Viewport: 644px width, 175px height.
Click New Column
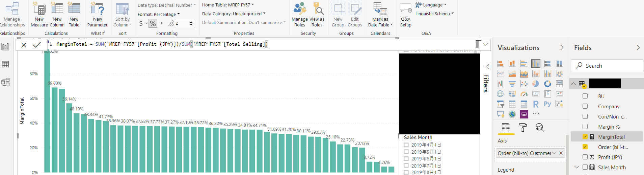[x=57, y=15]
